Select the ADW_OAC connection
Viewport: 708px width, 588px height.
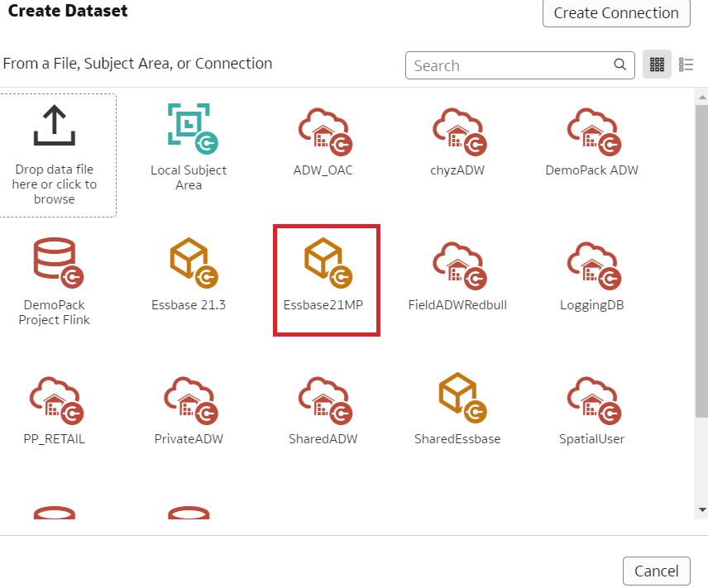click(323, 142)
